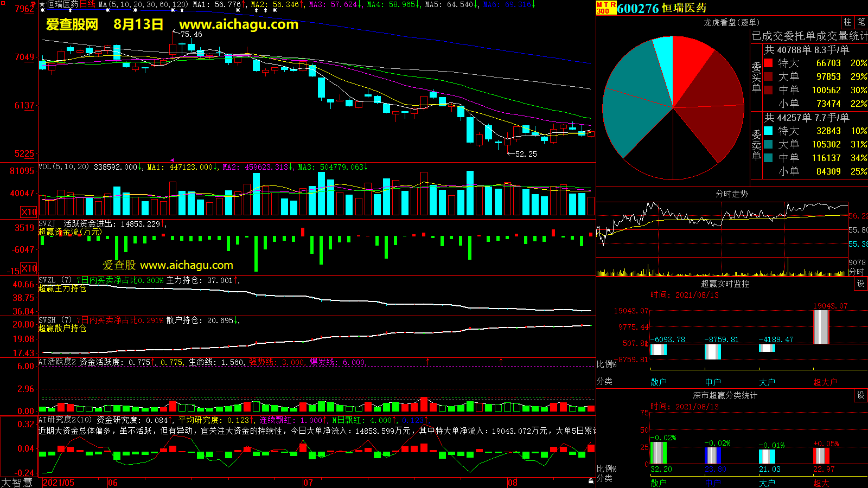Click the X10 multiplier on SVZJ axis
This screenshot has width=868, height=488.
tap(29, 268)
